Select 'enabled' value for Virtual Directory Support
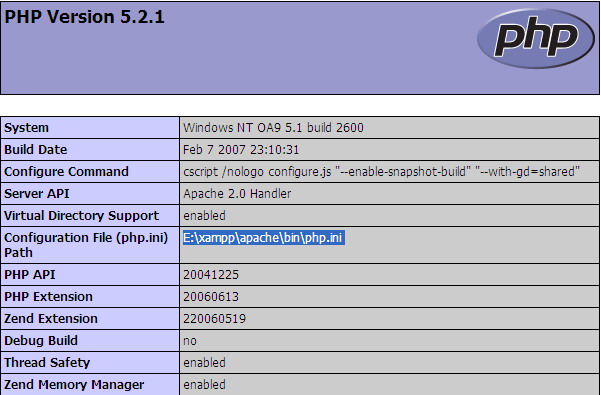601x395 pixels. tap(204, 215)
